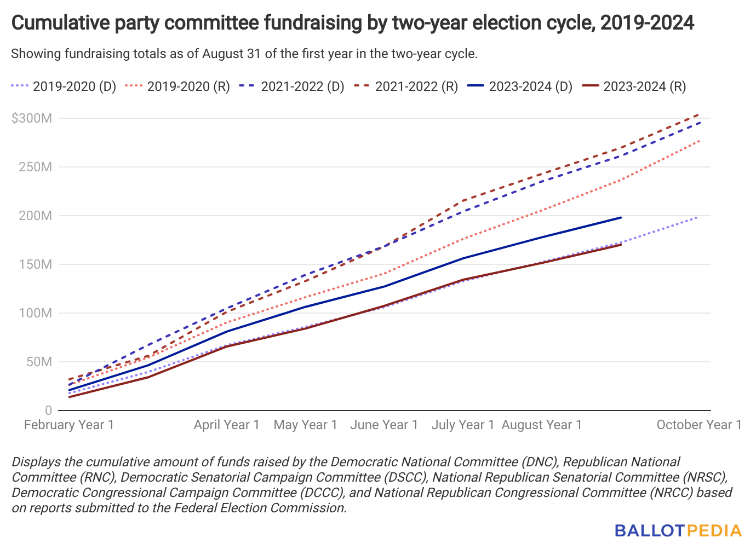Click the chart title heading
The image size is (756, 555).
(x=353, y=23)
